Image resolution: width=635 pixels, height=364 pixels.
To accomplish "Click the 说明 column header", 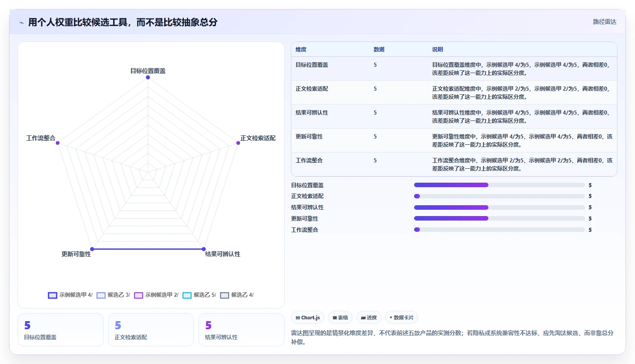I will (x=437, y=50).
